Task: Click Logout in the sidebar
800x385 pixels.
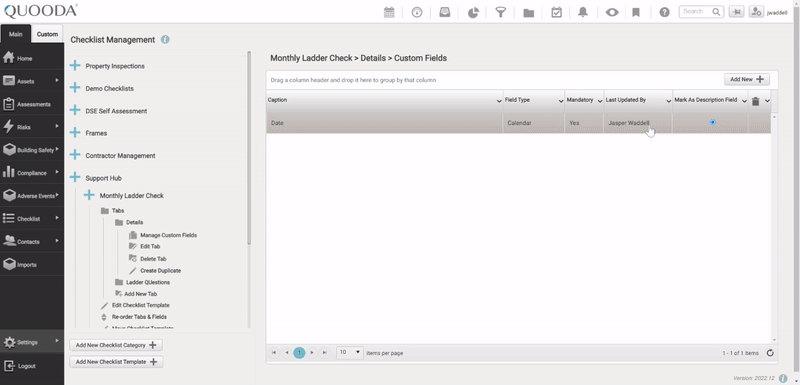Action: (32, 366)
